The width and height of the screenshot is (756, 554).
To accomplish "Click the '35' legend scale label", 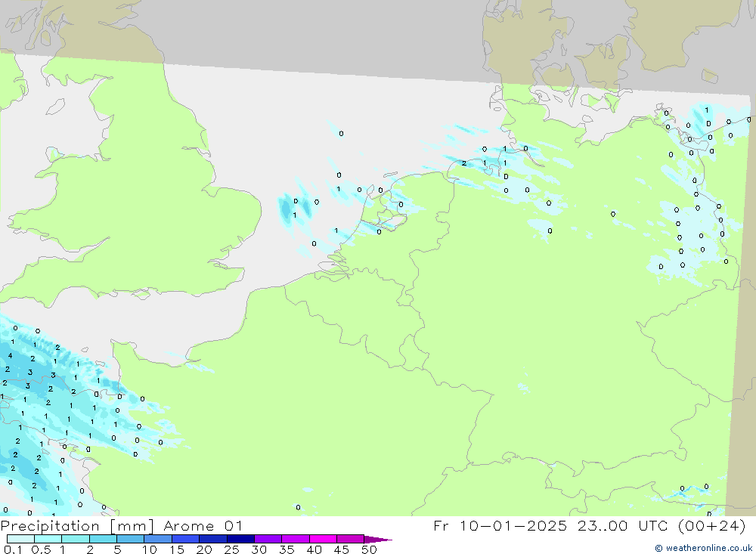I will tap(287, 549).
